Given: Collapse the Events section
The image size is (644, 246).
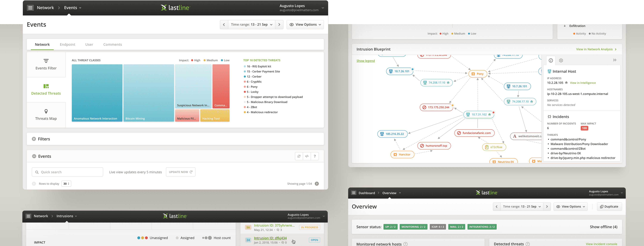Looking at the screenshot, I should click(34, 156).
